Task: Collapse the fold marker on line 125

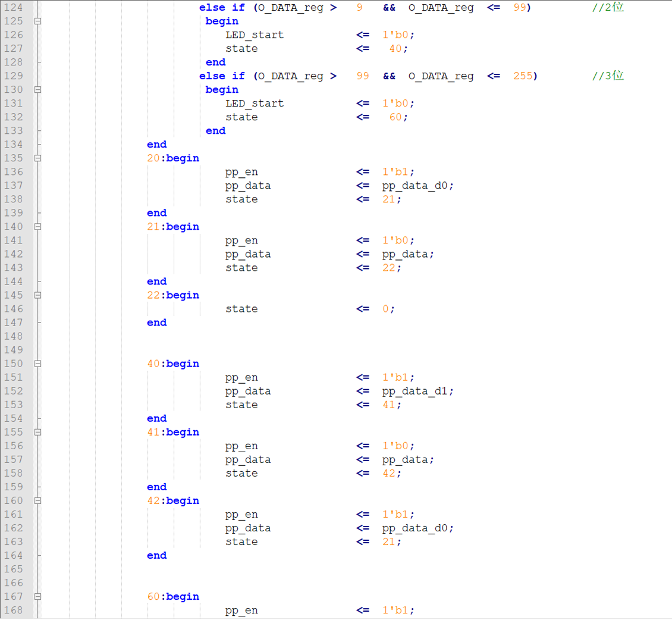Action: click(38, 21)
